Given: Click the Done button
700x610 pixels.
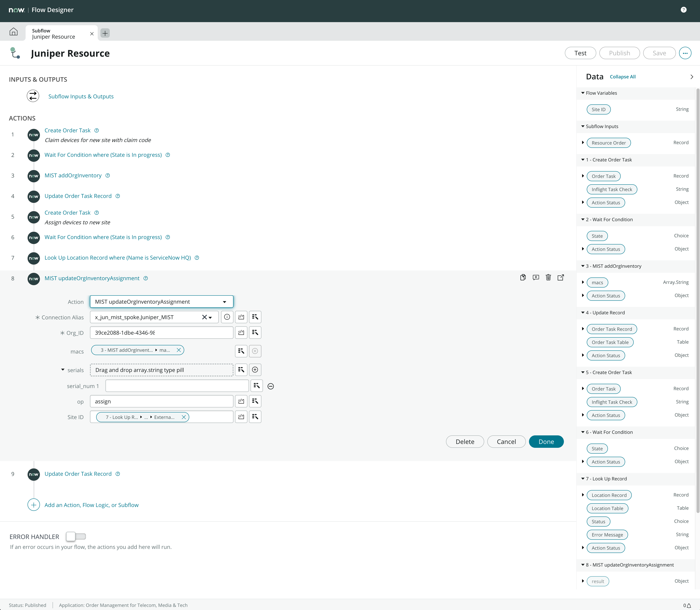Looking at the screenshot, I should (x=546, y=442).
